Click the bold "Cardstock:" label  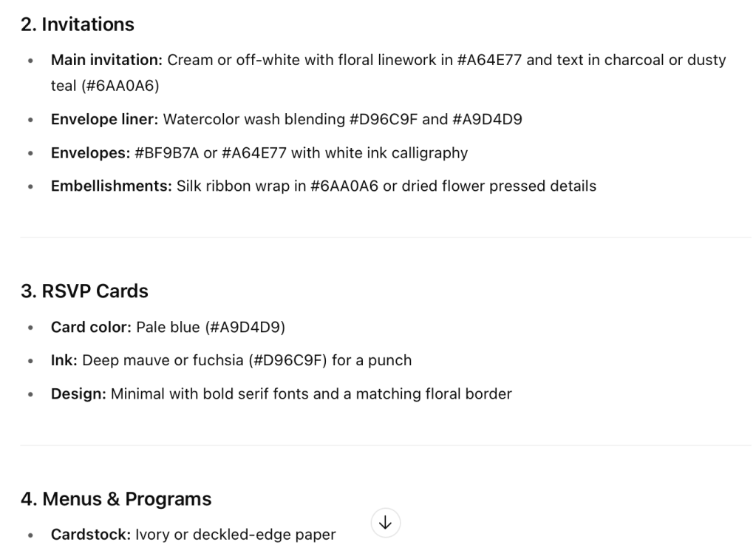[x=91, y=534]
